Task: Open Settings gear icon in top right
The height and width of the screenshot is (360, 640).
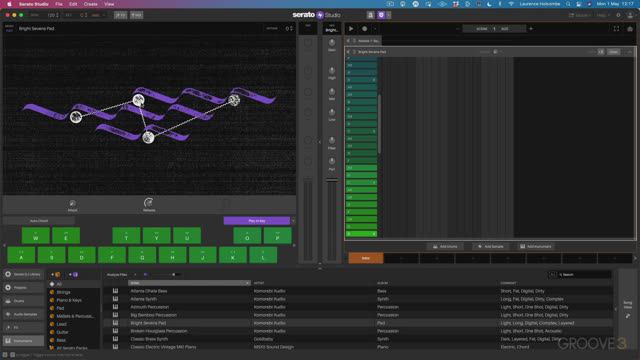Action: click(618, 15)
